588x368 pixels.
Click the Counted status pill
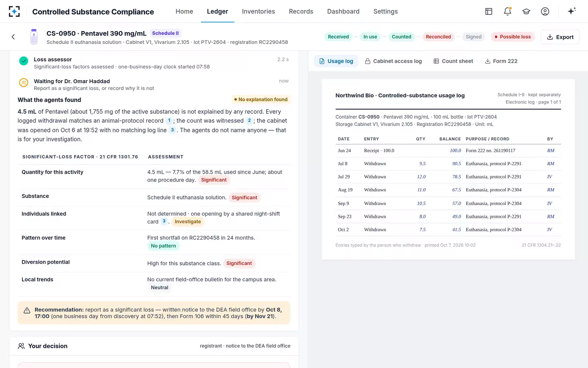coord(401,37)
